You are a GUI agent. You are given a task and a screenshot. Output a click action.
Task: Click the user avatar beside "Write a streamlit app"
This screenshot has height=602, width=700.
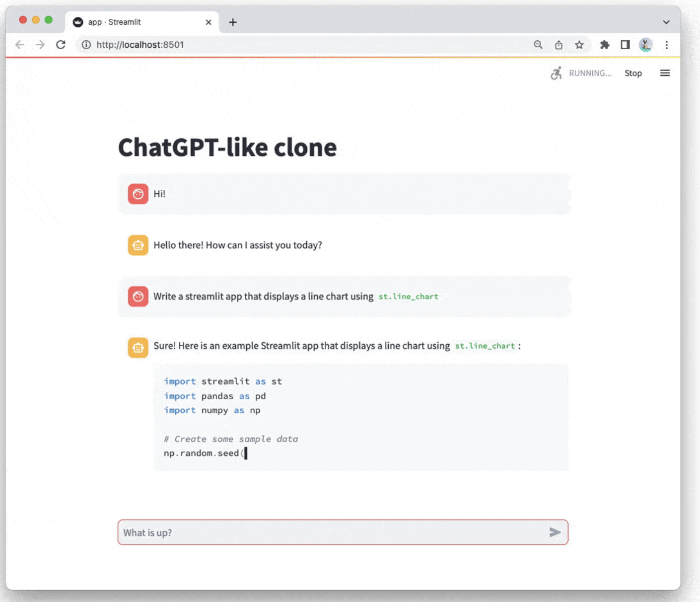click(x=138, y=297)
